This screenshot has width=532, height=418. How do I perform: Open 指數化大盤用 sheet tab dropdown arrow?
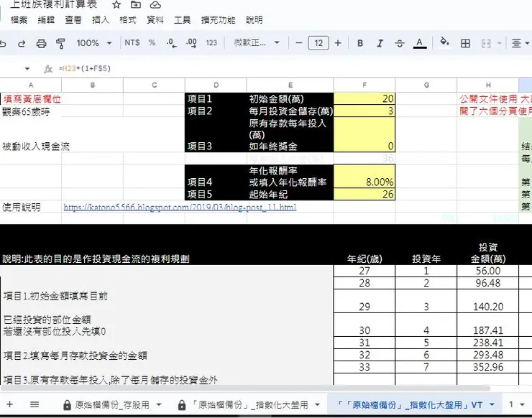click(x=317, y=404)
